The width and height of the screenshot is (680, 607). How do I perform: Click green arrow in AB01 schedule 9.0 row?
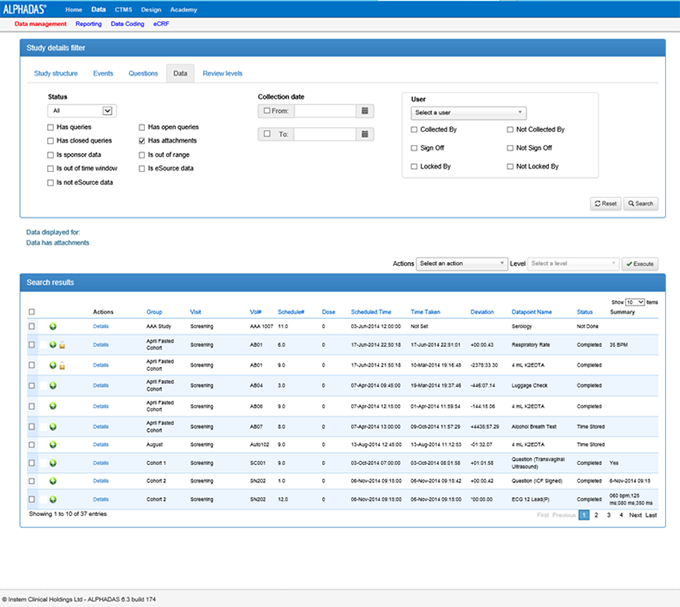click(x=53, y=365)
